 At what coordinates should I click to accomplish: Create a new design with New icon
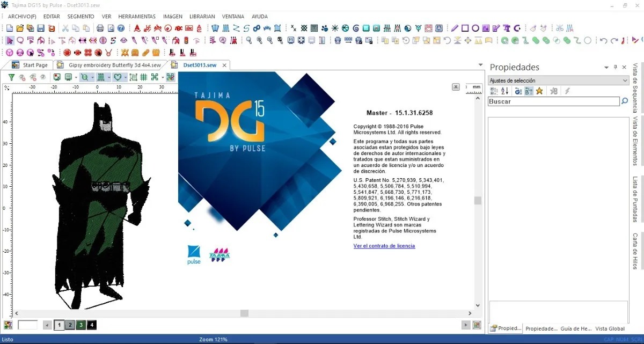[9, 28]
